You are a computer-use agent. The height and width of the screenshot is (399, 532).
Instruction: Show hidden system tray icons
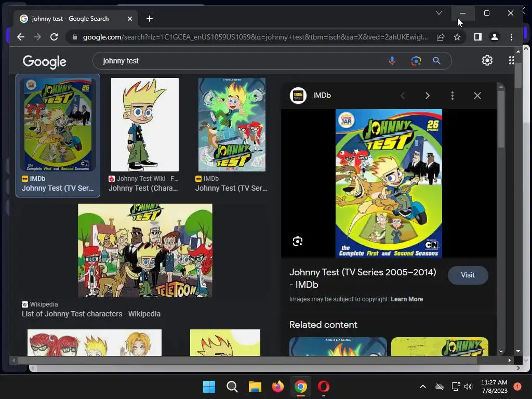(x=423, y=387)
